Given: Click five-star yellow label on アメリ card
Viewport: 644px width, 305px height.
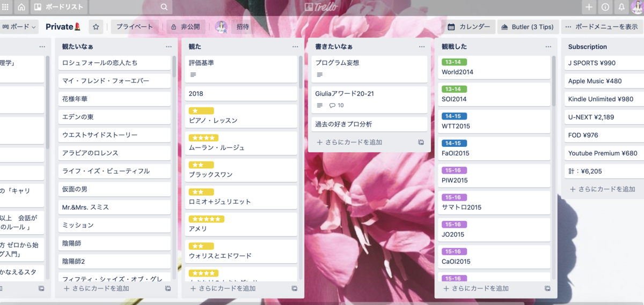Looking at the screenshot, I should pos(207,219).
